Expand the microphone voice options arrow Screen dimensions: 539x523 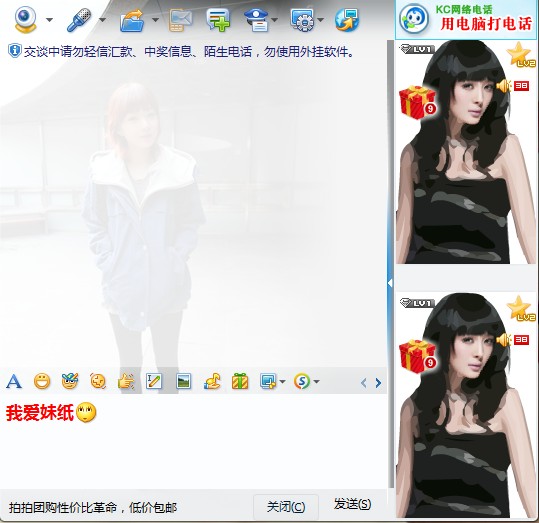(102, 20)
